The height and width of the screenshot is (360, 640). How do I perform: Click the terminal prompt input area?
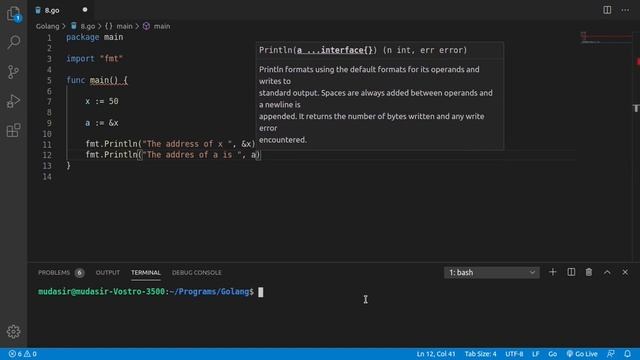pos(261,292)
